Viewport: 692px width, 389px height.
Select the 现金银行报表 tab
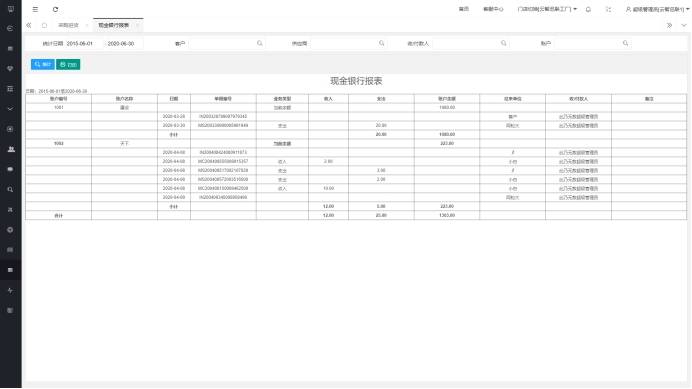tap(113, 25)
